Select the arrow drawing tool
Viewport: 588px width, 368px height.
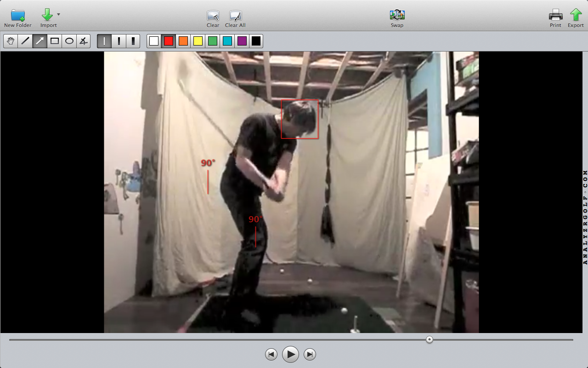(x=40, y=41)
